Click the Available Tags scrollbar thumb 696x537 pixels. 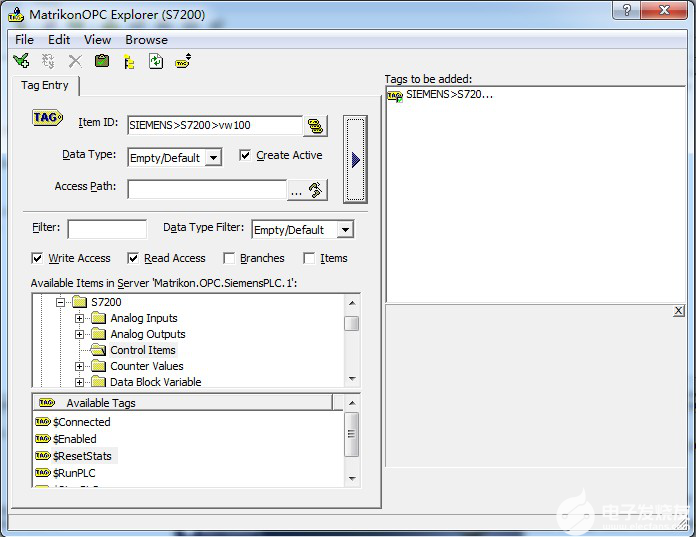tap(352, 434)
